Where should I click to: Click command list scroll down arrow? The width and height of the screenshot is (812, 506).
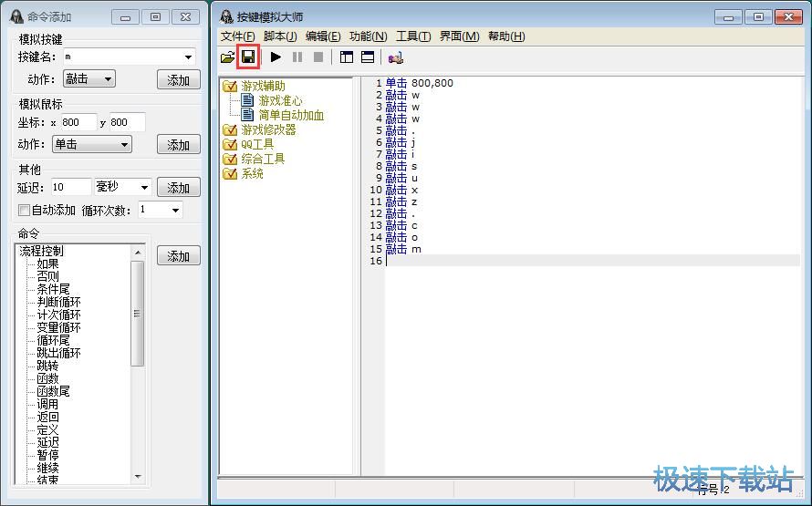click(137, 477)
